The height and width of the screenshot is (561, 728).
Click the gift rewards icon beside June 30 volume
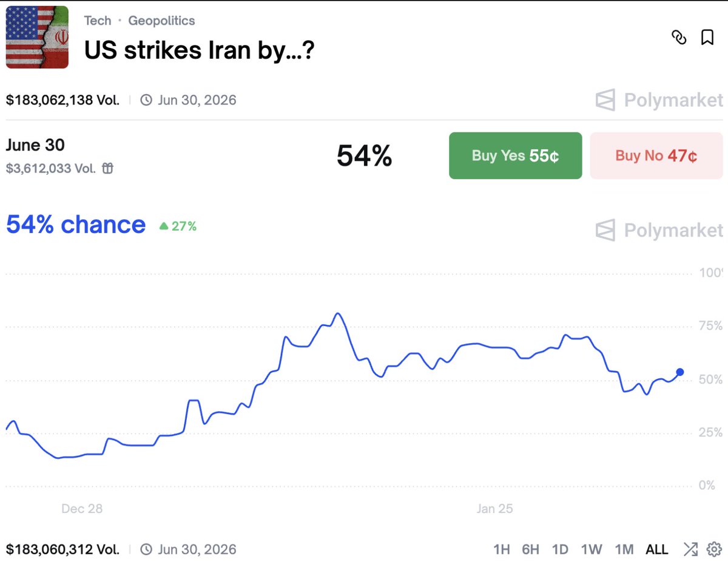click(x=107, y=169)
